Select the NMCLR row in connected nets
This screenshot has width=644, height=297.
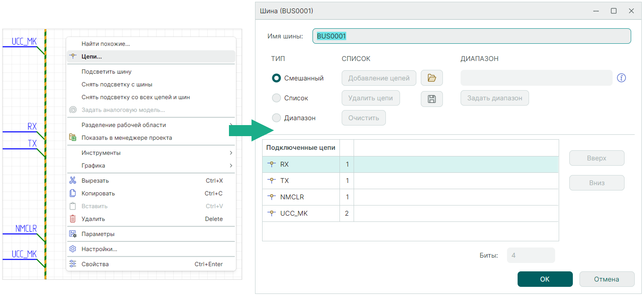tap(292, 197)
